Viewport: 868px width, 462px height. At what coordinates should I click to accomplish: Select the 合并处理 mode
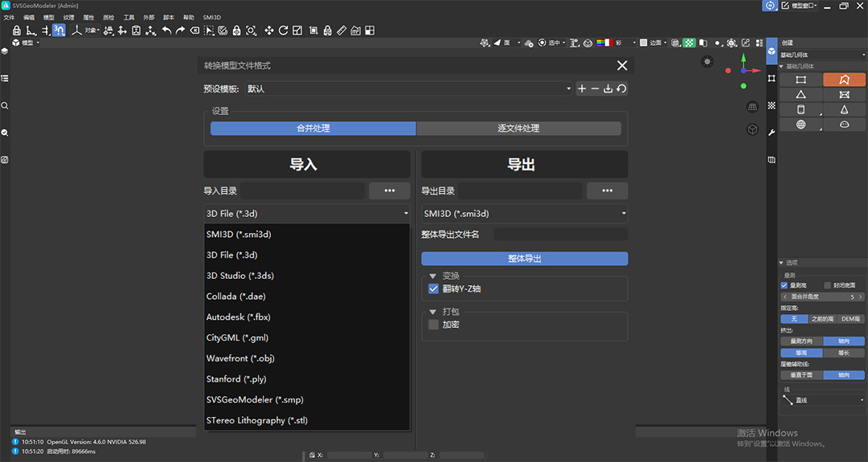tap(313, 129)
